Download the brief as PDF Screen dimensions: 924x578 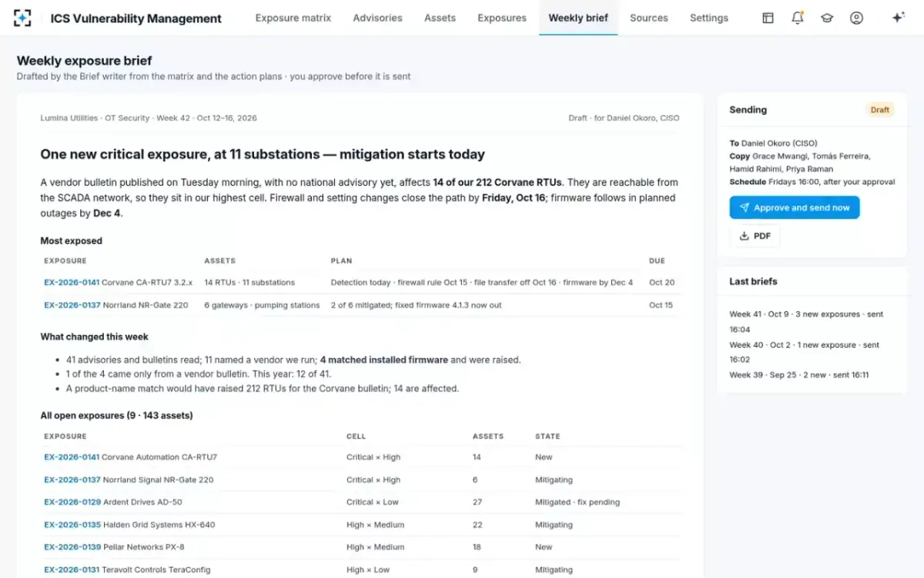click(755, 236)
